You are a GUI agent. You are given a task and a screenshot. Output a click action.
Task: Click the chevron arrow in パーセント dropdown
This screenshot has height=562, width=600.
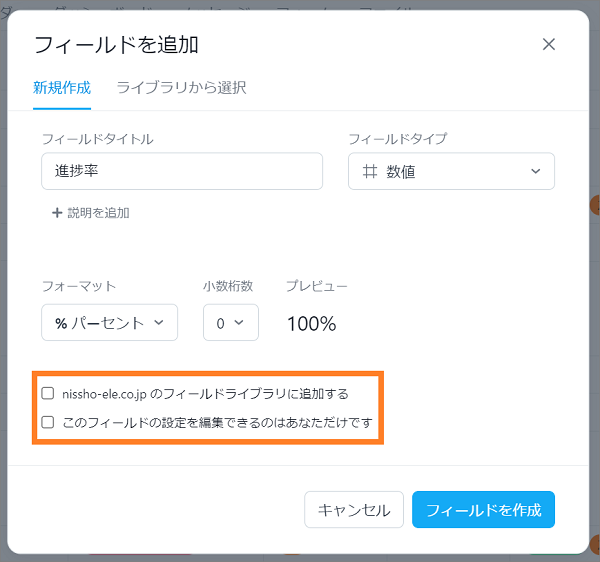[159, 323]
